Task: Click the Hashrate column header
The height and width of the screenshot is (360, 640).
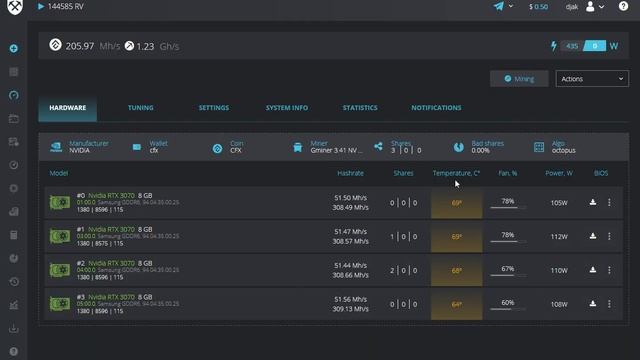Action: [x=350, y=173]
